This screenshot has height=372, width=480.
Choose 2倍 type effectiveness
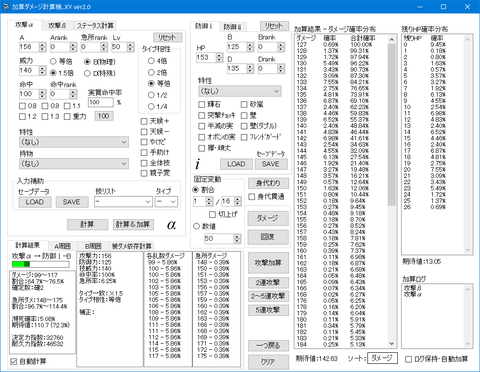tap(158, 72)
